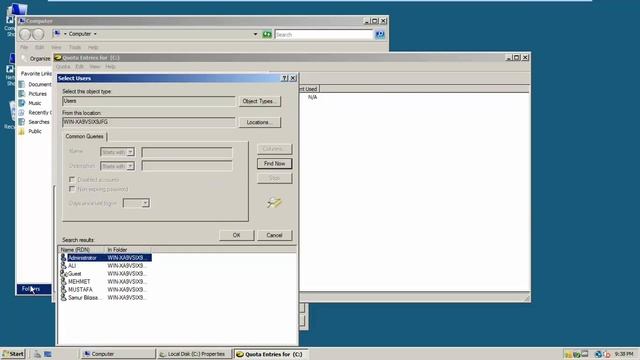Viewport: 640px width, 360px height.
Task: Toggle the Disabled accounts checkbox
Action: point(72,180)
